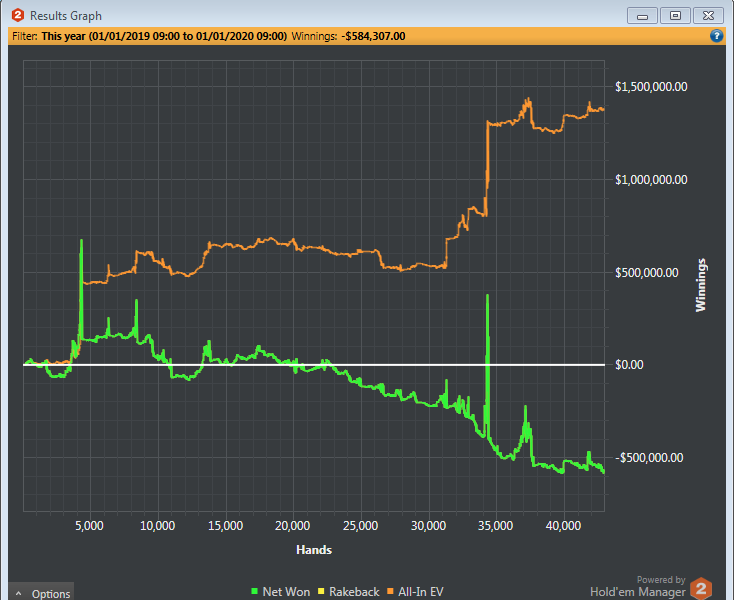Viewport: 734px width, 600px height.
Task: Click the 20,000 hands axis label
Action: pyautogui.click(x=293, y=526)
